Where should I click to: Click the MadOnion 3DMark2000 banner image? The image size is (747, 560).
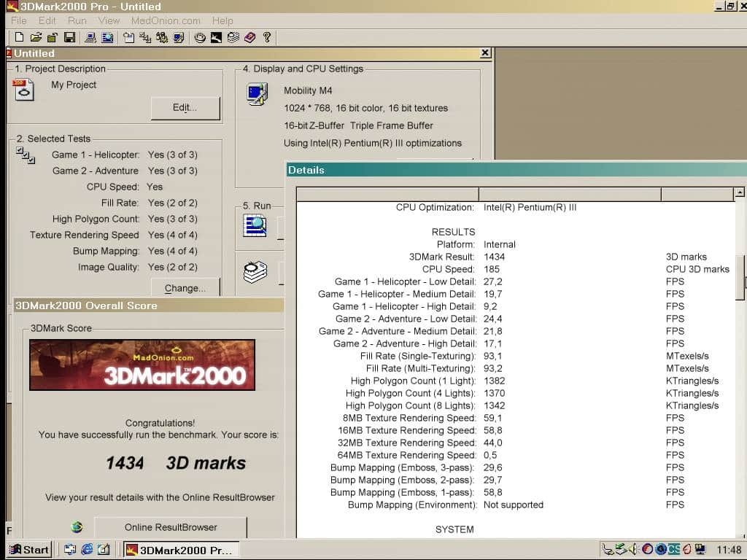(142, 365)
